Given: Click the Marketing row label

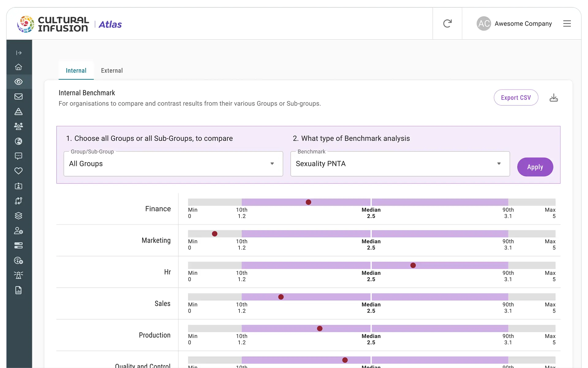Looking at the screenshot, I should click(x=156, y=241).
